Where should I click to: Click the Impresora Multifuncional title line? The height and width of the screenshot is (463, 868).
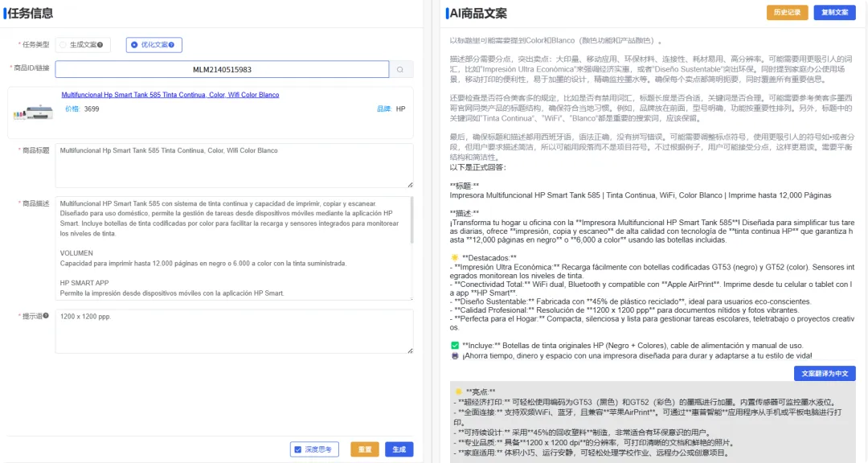point(641,195)
